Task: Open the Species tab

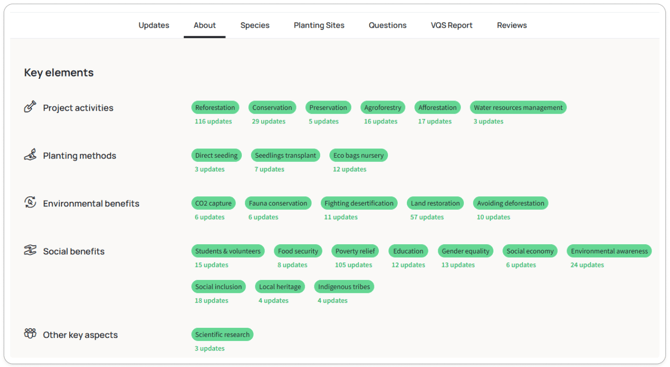Action: click(255, 25)
